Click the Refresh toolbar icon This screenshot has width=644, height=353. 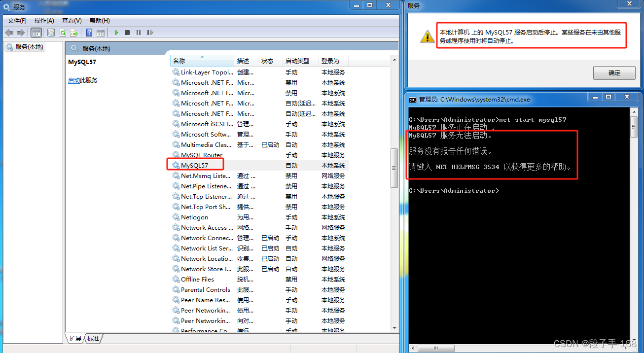(63, 33)
